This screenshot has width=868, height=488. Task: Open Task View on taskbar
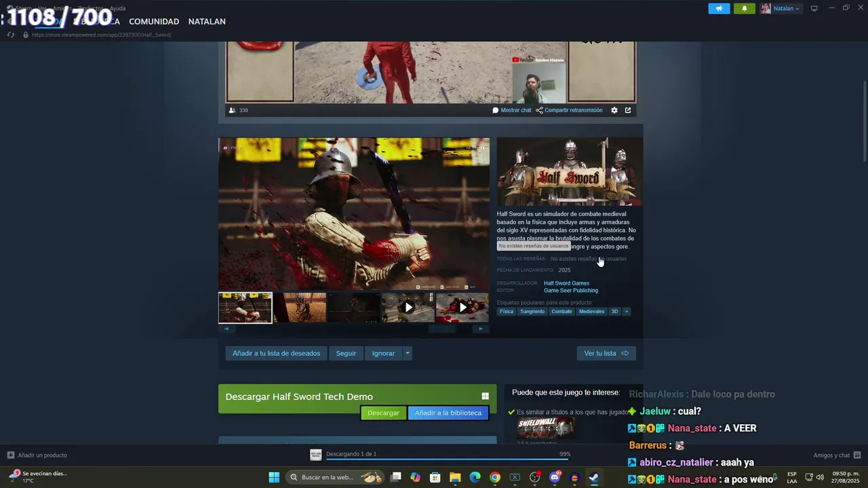pyautogui.click(x=396, y=477)
